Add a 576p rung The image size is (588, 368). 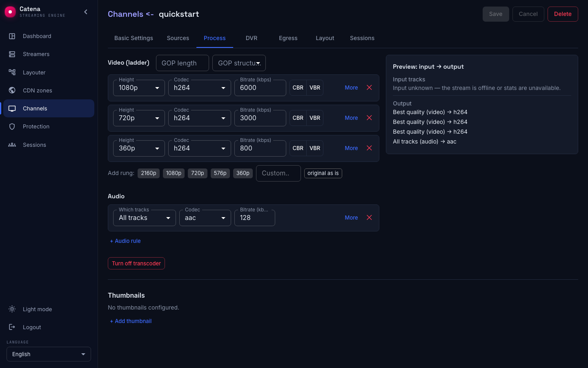coord(220,173)
